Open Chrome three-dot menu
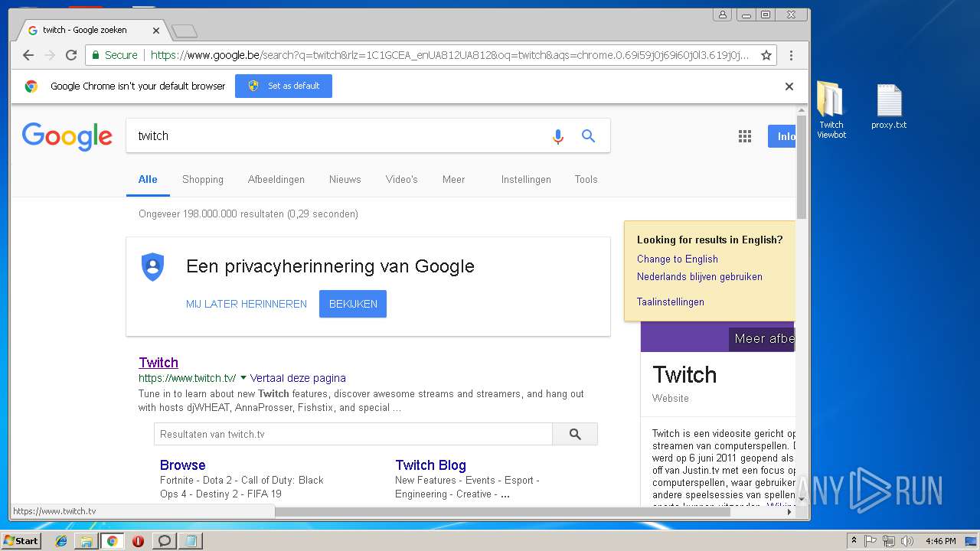Screen dimensions: 980x551 (x=792, y=55)
